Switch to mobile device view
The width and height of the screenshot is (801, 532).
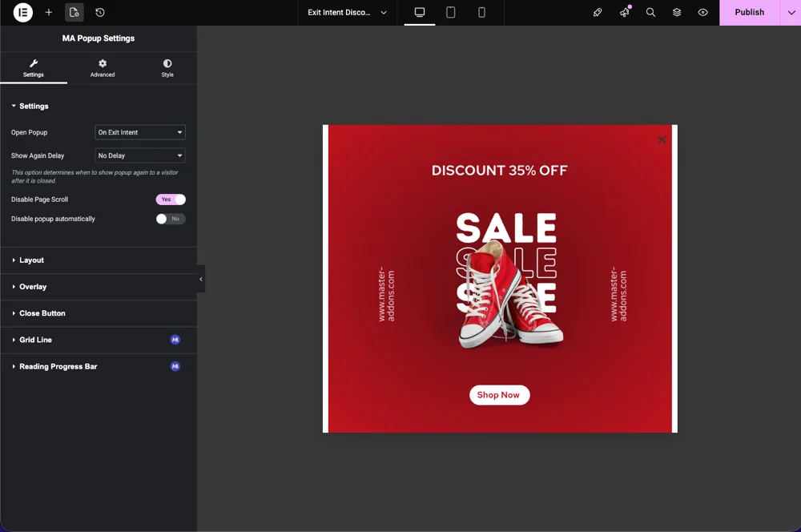(x=481, y=12)
